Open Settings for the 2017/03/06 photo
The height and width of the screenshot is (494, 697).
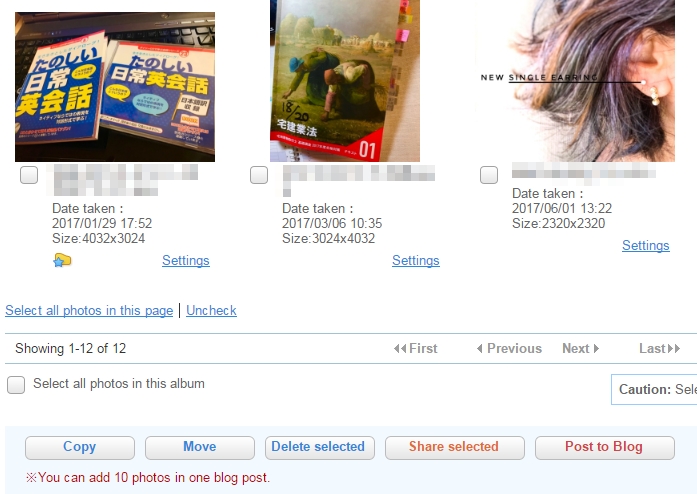416,261
